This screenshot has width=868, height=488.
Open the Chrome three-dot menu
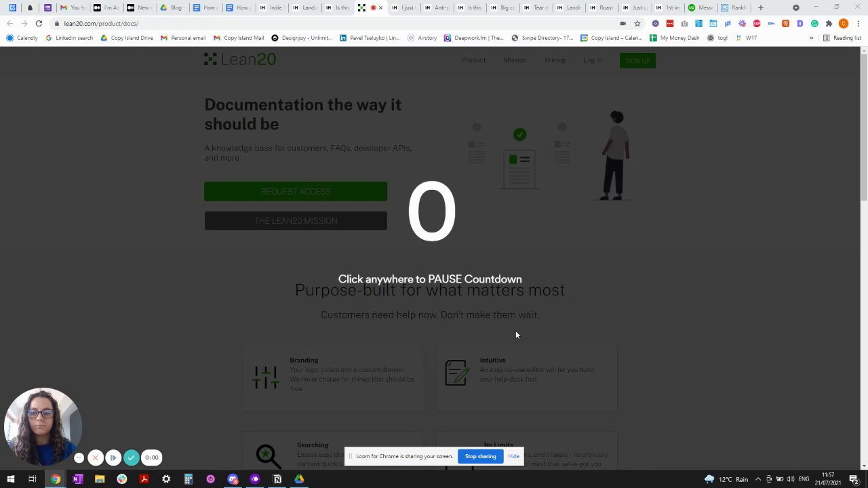858,24
